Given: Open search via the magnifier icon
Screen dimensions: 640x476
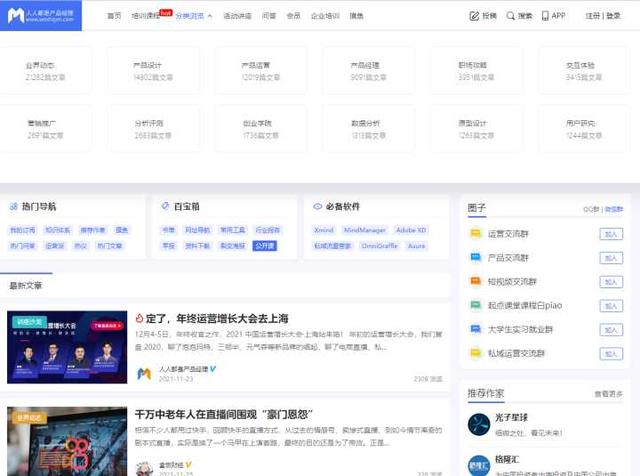Looking at the screenshot, I should tap(511, 16).
